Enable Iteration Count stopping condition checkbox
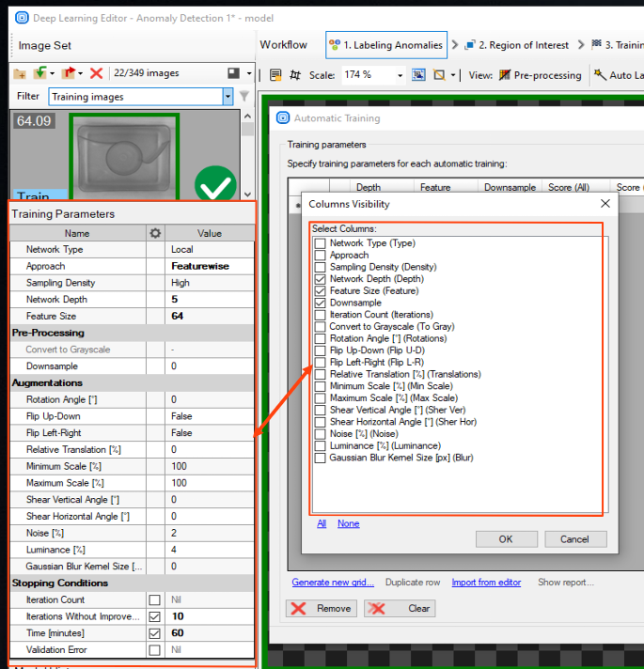Screen dimensions: 644x669 pyautogui.click(x=154, y=599)
